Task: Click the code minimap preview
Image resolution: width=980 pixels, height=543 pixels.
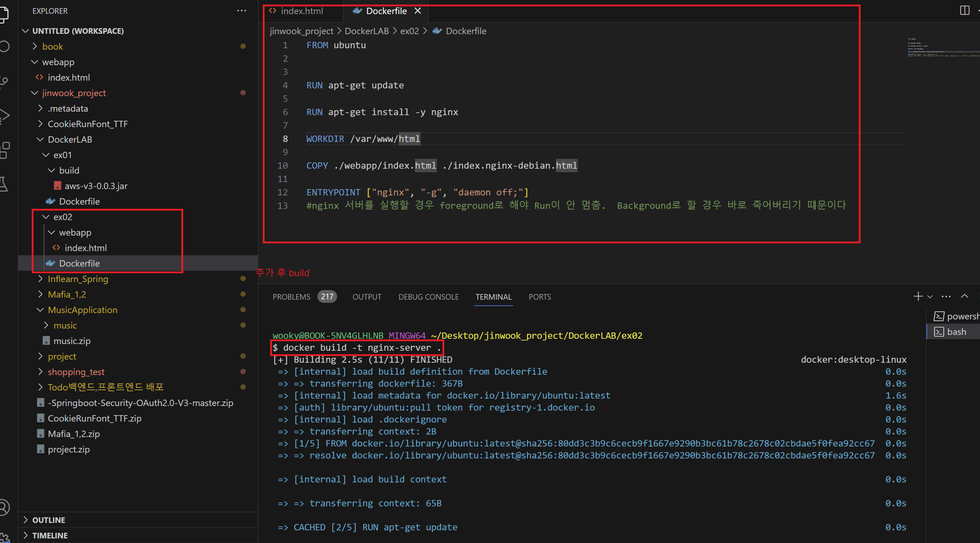Action: point(940,48)
